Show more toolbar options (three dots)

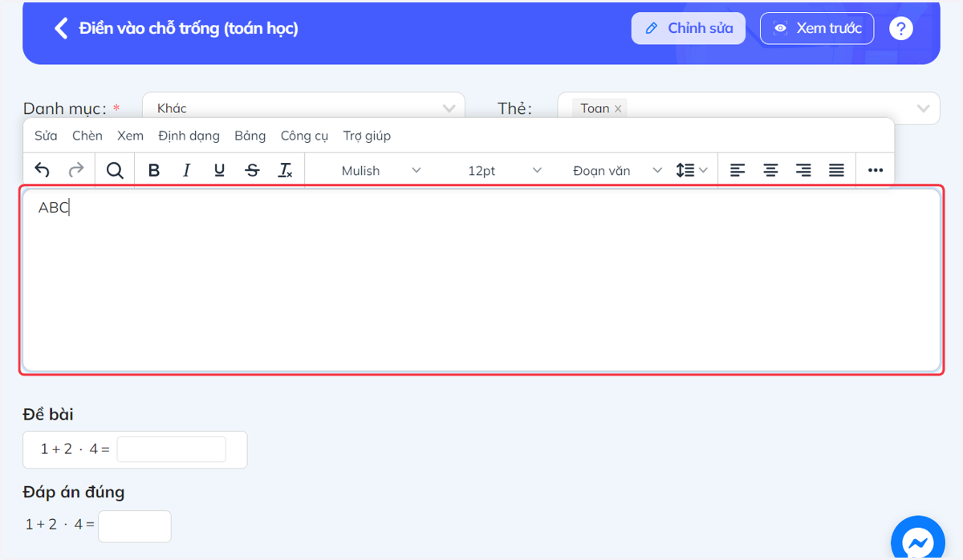pos(876,170)
